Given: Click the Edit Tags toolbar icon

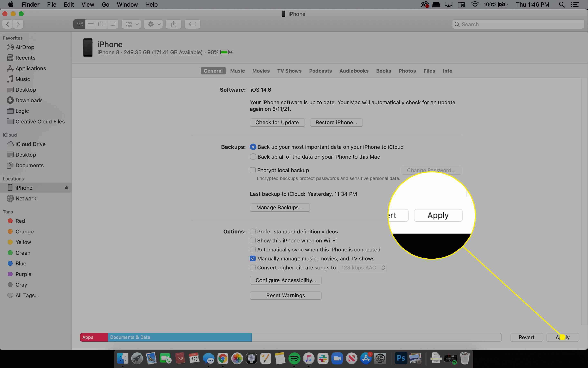Looking at the screenshot, I should click(192, 24).
